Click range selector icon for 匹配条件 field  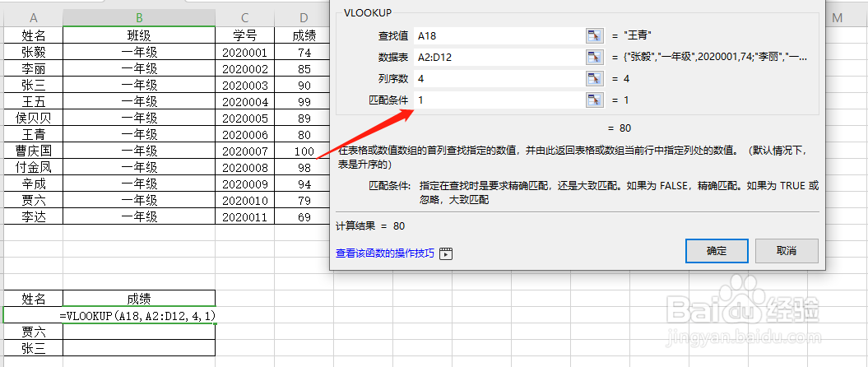click(x=593, y=100)
